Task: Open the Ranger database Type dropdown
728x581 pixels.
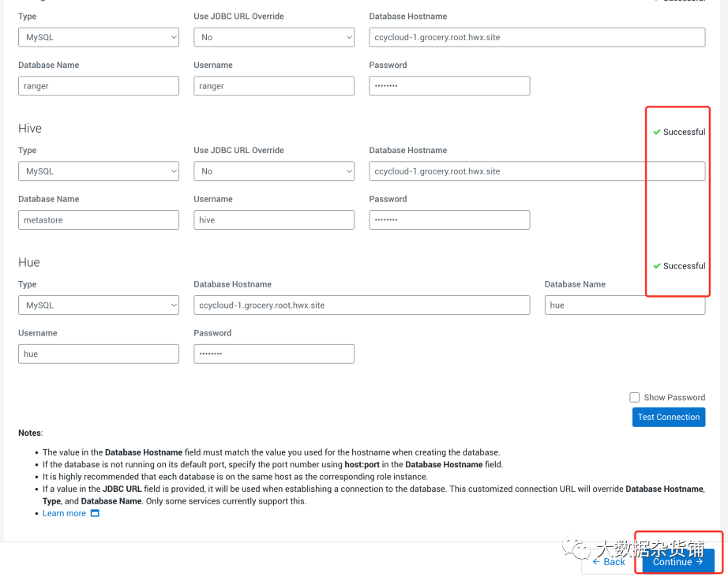Action: pyautogui.click(x=99, y=37)
